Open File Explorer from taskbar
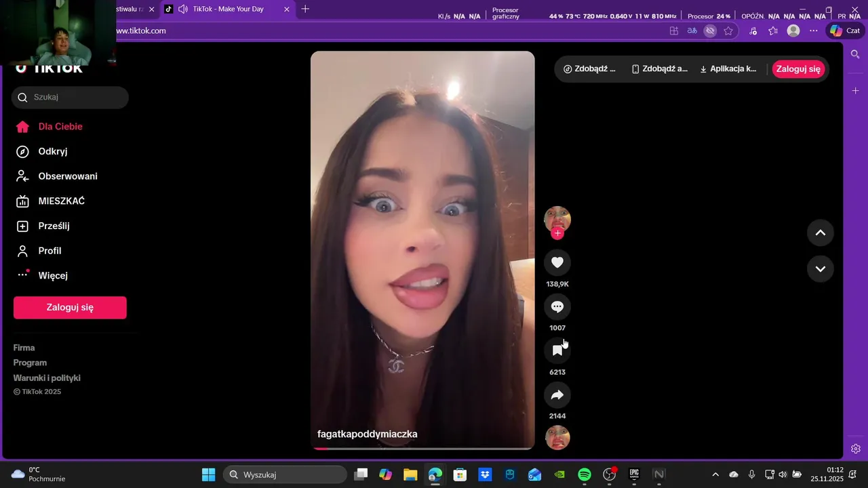This screenshot has height=488, width=868. [410, 474]
